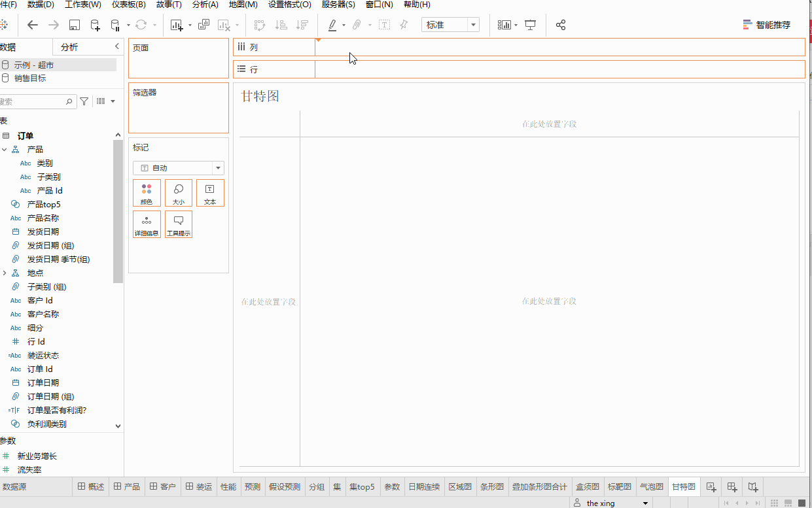Click the 大小 marks card button
The width and height of the screenshot is (812, 508).
click(179, 193)
